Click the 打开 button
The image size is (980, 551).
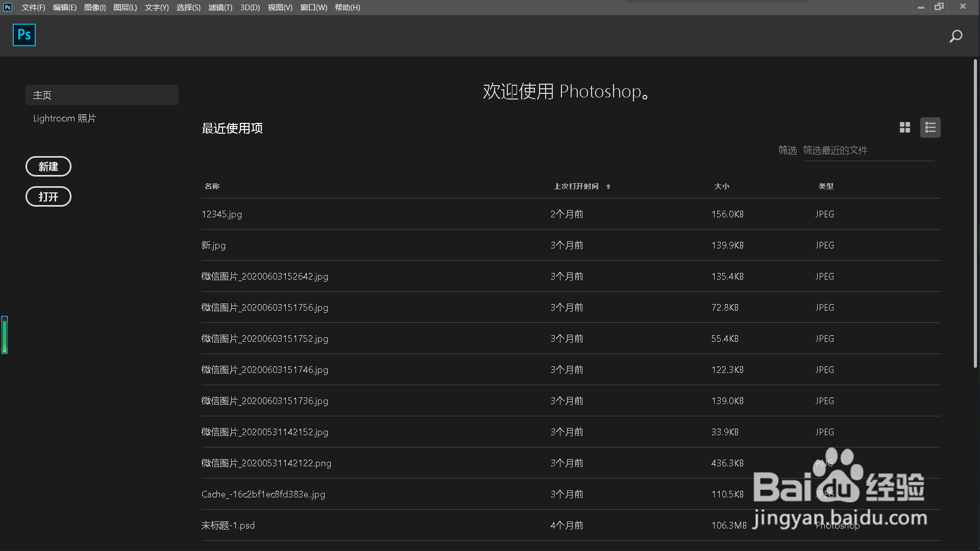(x=48, y=196)
